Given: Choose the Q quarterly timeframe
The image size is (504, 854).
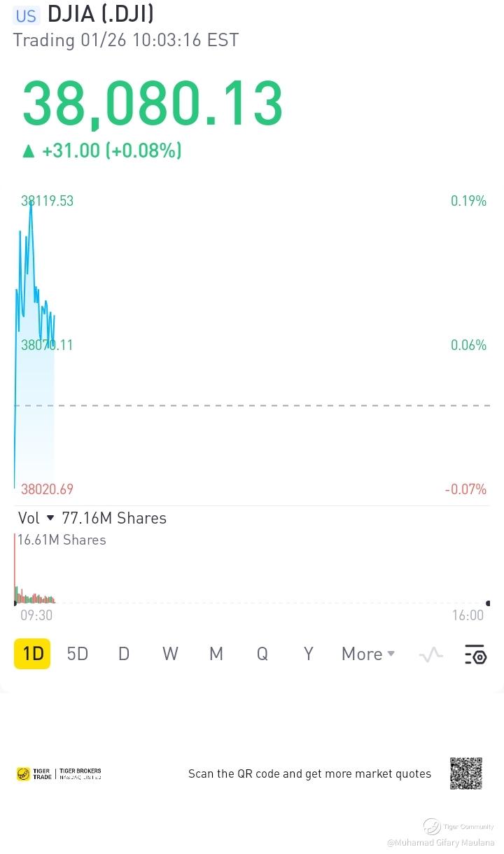Looking at the screenshot, I should (x=262, y=654).
